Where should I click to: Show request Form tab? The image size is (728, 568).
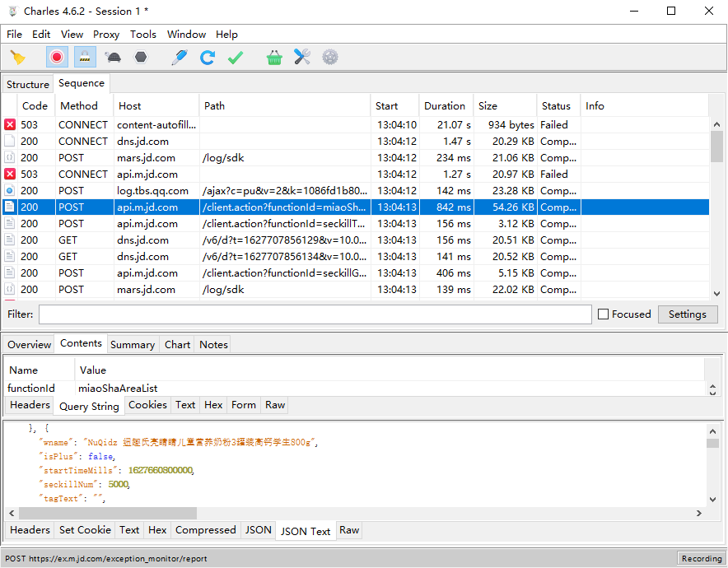[244, 405]
